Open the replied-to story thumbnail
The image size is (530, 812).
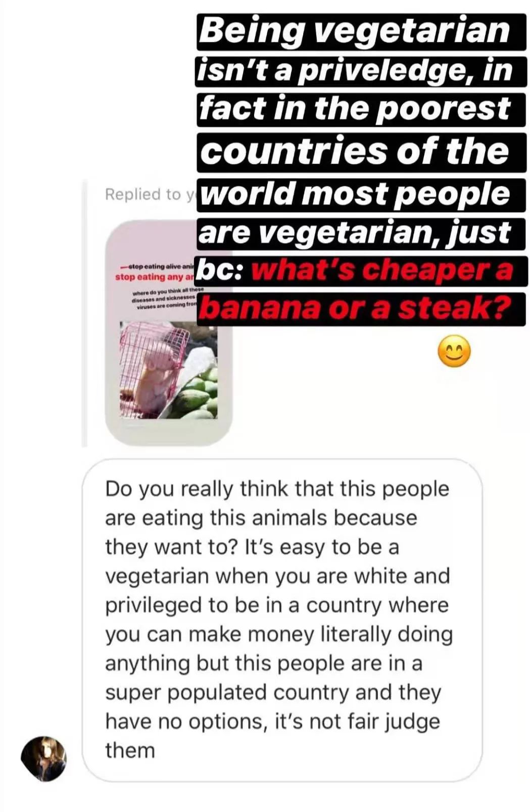tap(168, 332)
